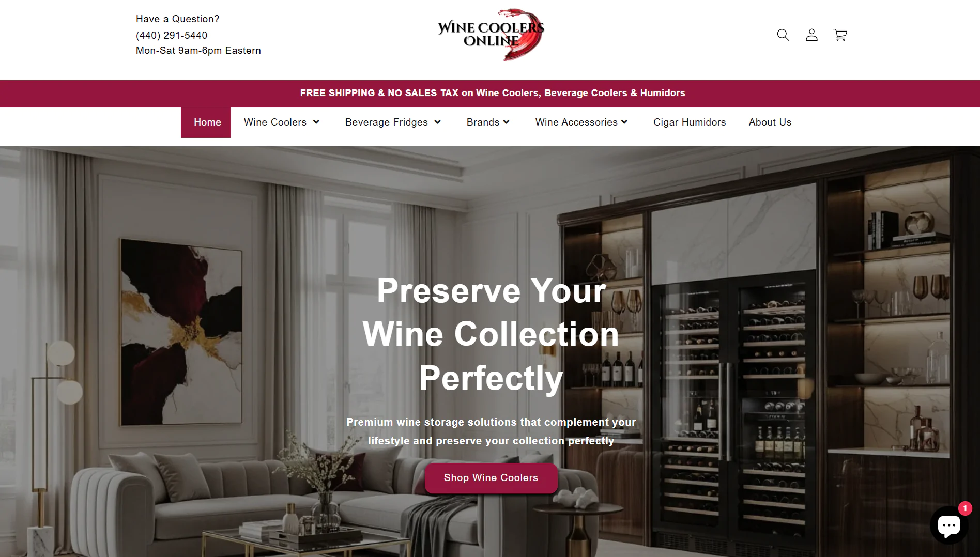Expand the Wine Accessories dropdown chevron
Screen dimensions: 980x557
pyautogui.click(x=624, y=122)
